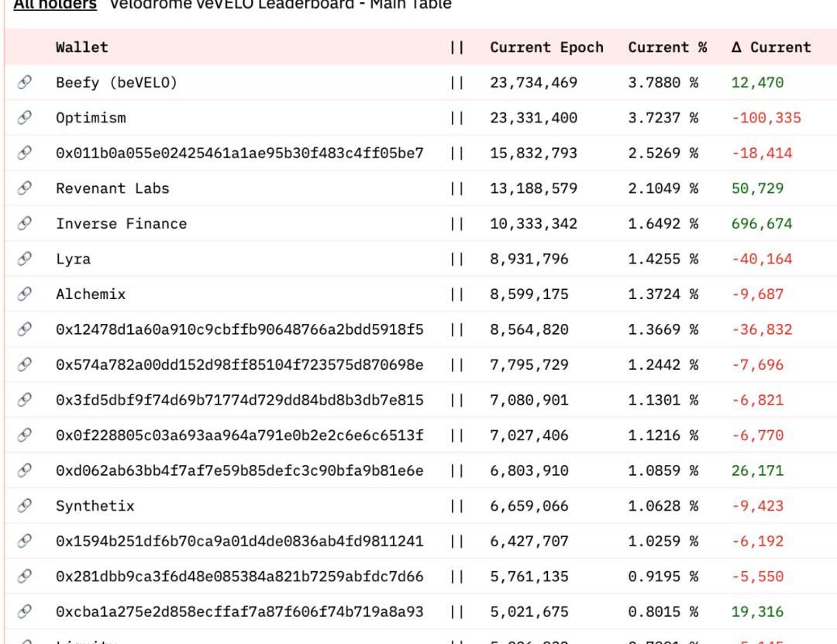Click the red delta value -18,414
The height and width of the screenshot is (644, 837).
[762, 153]
